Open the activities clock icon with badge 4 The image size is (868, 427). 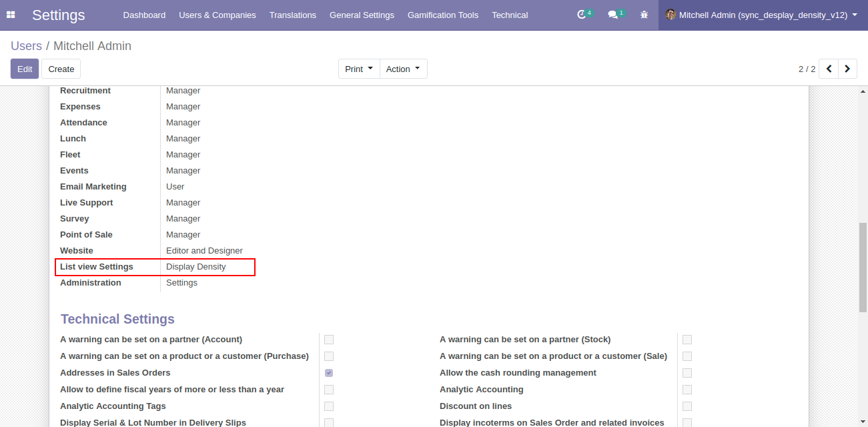coord(584,14)
